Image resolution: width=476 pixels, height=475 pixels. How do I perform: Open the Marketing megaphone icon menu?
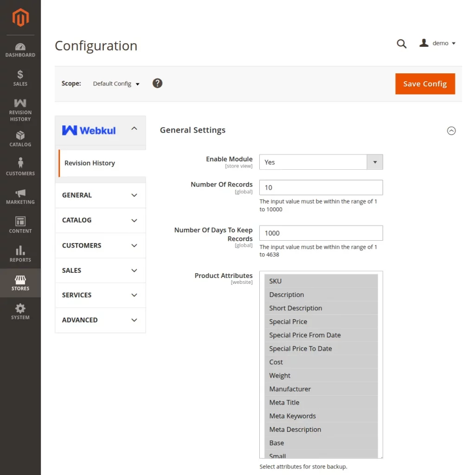(20, 196)
